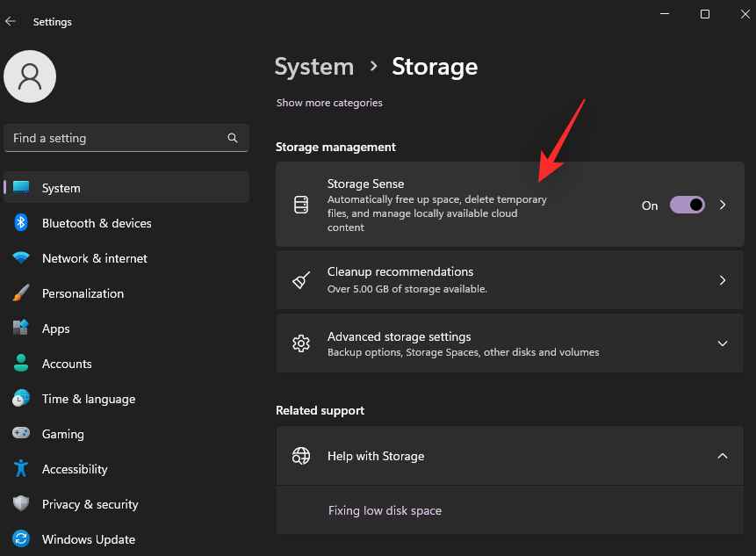Open Accessibility settings page
The image size is (756, 556).
pyautogui.click(x=126, y=469)
